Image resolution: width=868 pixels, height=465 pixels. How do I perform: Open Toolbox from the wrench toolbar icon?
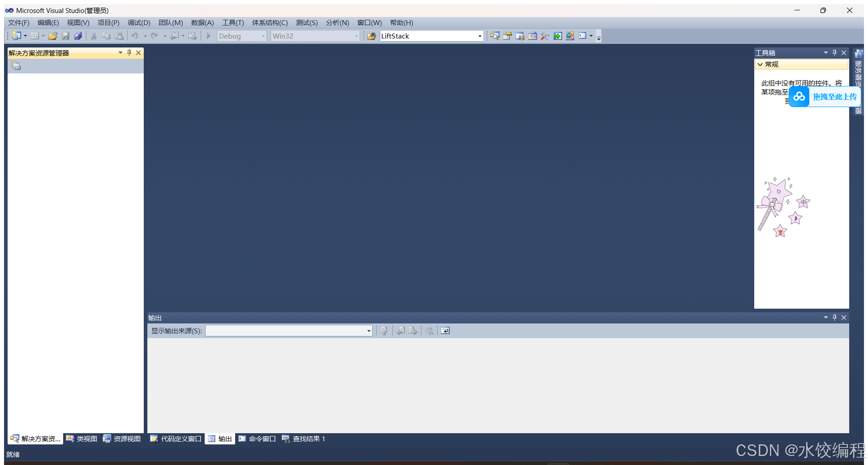pos(545,36)
